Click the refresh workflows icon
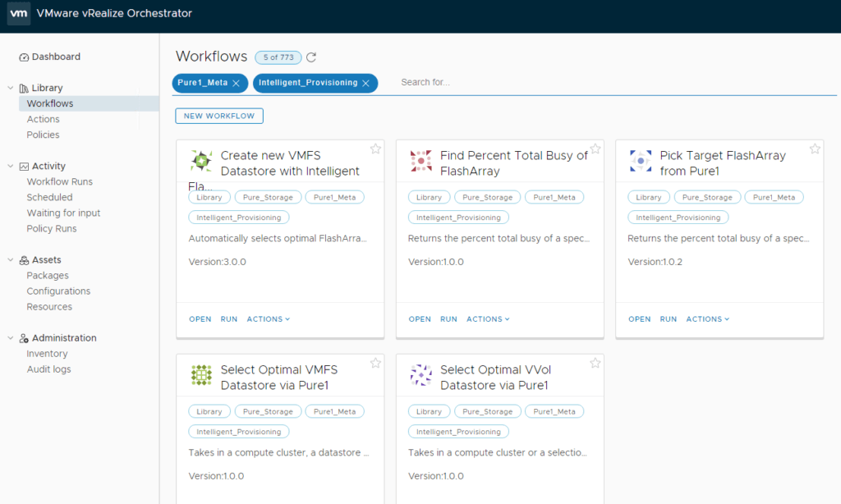Viewport: 841px width, 504px height. click(x=311, y=57)
